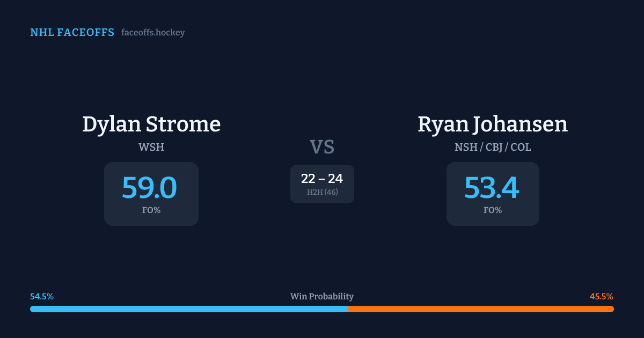Click the NHL FACEOFFS header title
644x338 pixels.
coord(72,33)
